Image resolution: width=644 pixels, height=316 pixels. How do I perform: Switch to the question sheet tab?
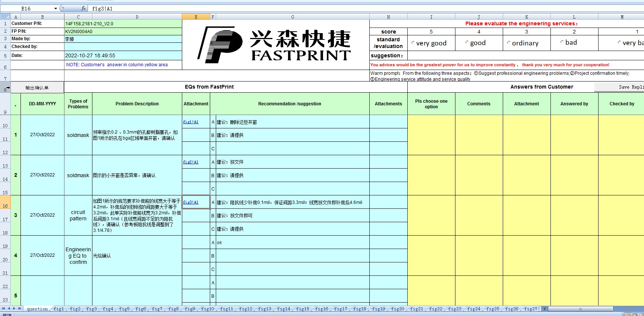[37, 309]
